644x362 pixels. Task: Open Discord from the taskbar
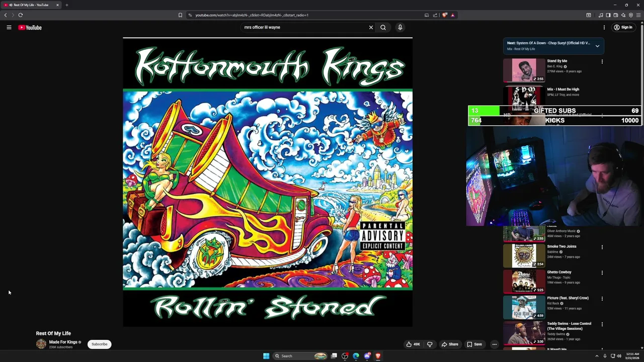[367, 356]
